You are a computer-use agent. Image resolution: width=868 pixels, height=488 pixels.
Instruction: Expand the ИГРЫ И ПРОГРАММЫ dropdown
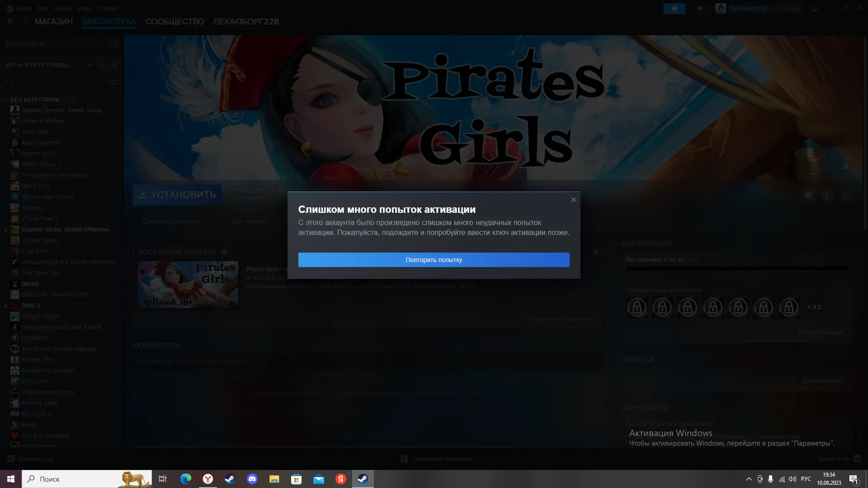point(90,65)
